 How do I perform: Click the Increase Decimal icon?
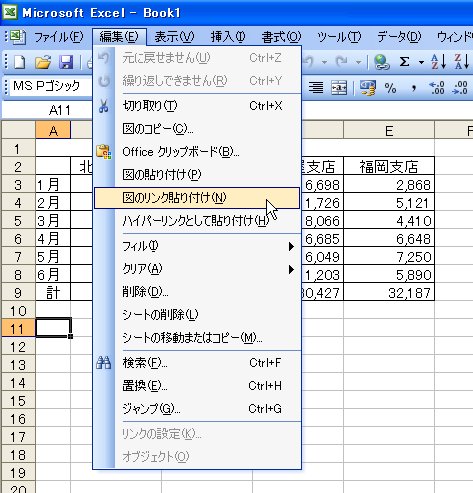point(437,88)
